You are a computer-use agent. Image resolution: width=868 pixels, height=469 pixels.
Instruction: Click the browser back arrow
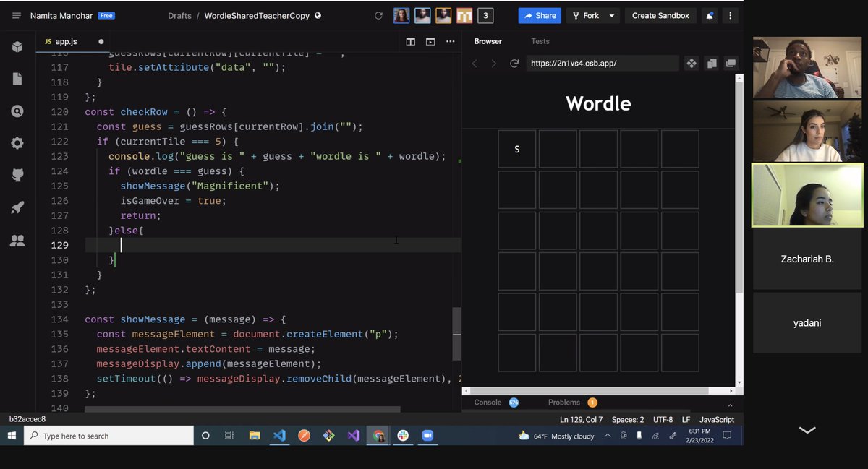coord(475,64)
